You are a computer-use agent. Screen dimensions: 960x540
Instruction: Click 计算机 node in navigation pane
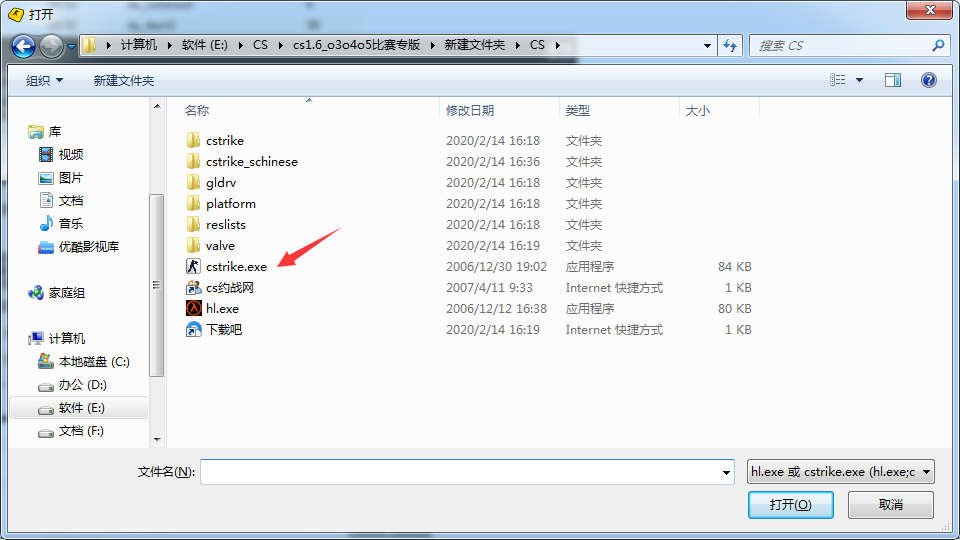(x=66, y=338)
